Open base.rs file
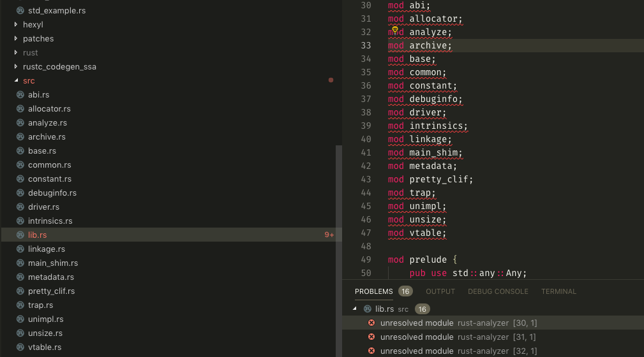Image resolution: width=644 pixels, height=357 pixels. pos(42,150)
